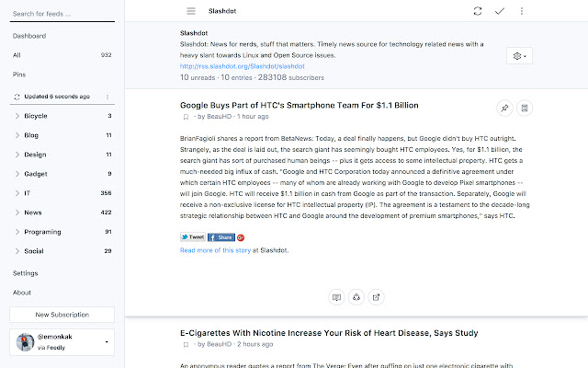Focus the Search for feeds field

[x=62, y=14]
